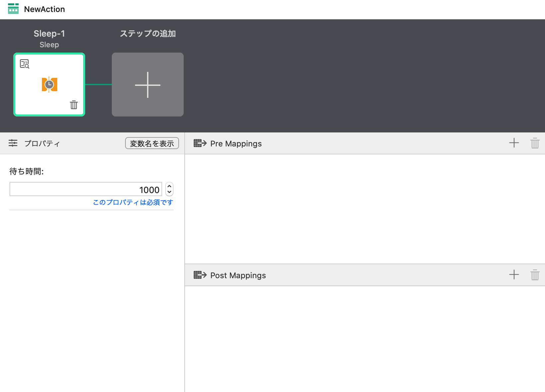Select the Sleep-1 step title label

point(49,34)
